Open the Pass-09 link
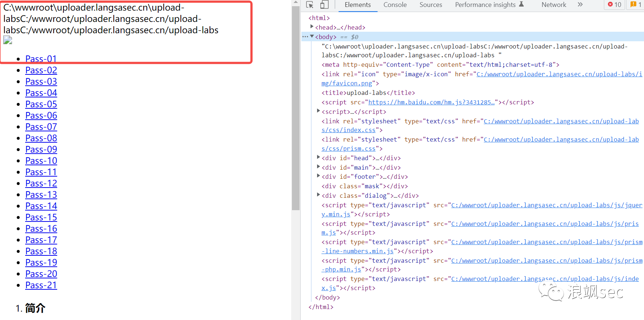 (x=41, y=149)
